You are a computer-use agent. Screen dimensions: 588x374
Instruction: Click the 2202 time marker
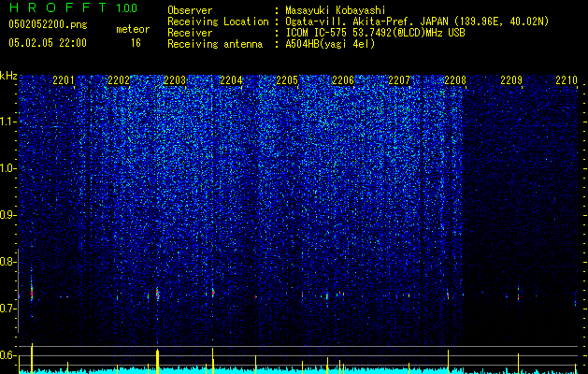point(119,80)
